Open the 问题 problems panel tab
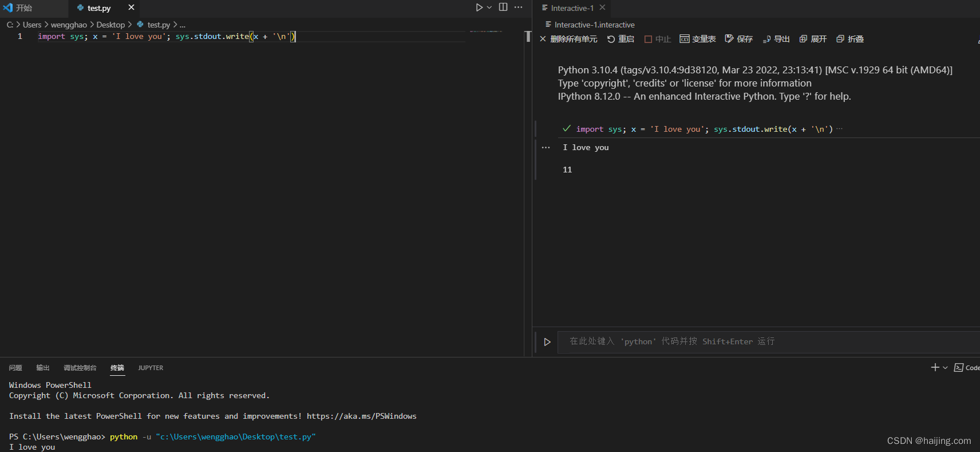This screenshot has width=980, height=452. (x=15, y=368)
